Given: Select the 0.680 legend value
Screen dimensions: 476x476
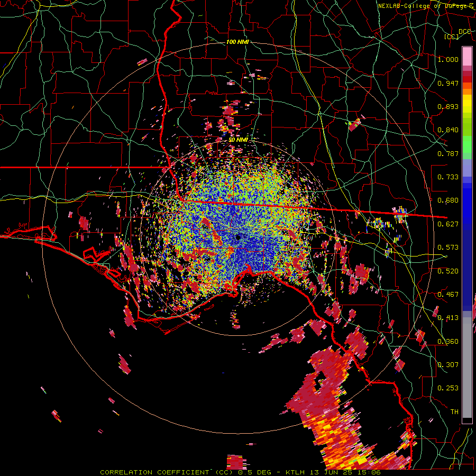Looking at the screenshot, I should click(448, 200).
